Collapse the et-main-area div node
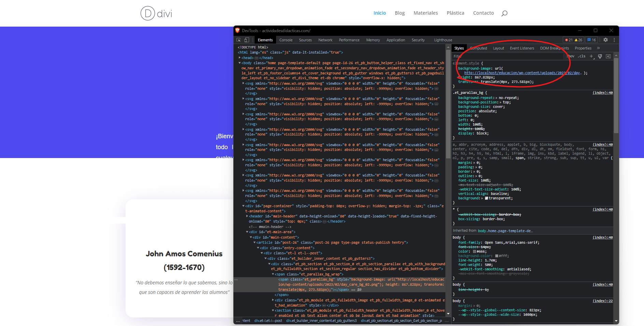644x326 pixels. coord(247,232)
